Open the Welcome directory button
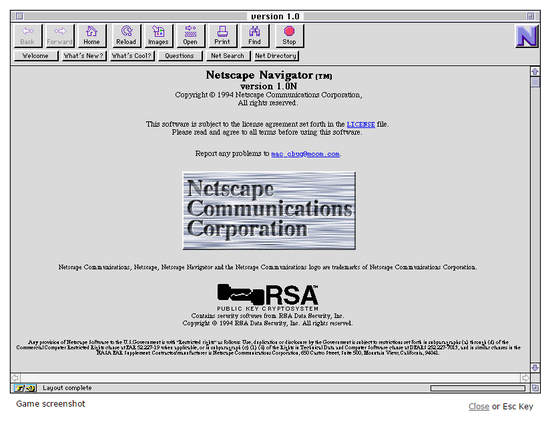 (36, 56)
